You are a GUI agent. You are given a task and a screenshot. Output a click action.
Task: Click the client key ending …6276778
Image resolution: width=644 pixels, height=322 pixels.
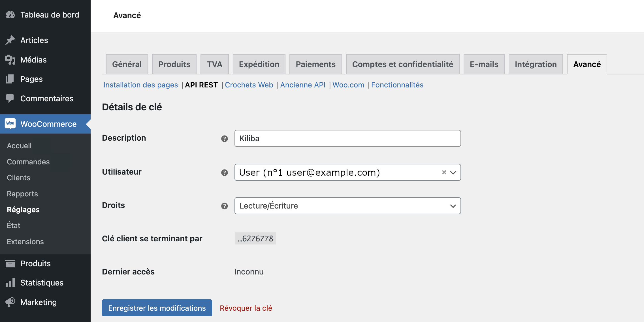[255, 239]
